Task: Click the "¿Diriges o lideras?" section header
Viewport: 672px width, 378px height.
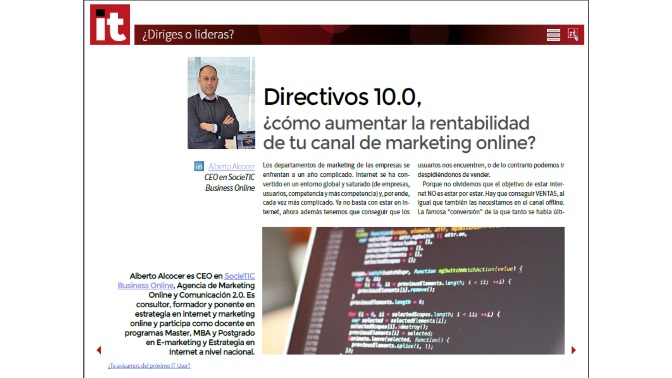Action: click(x=188, y=34)
